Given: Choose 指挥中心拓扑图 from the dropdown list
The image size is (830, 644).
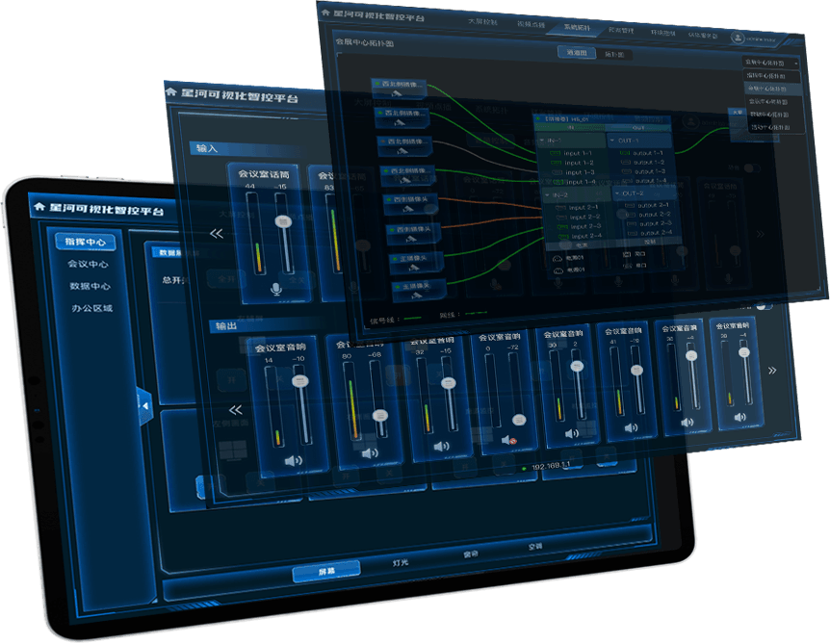Looking at the screenshot, I should point(773,76).
